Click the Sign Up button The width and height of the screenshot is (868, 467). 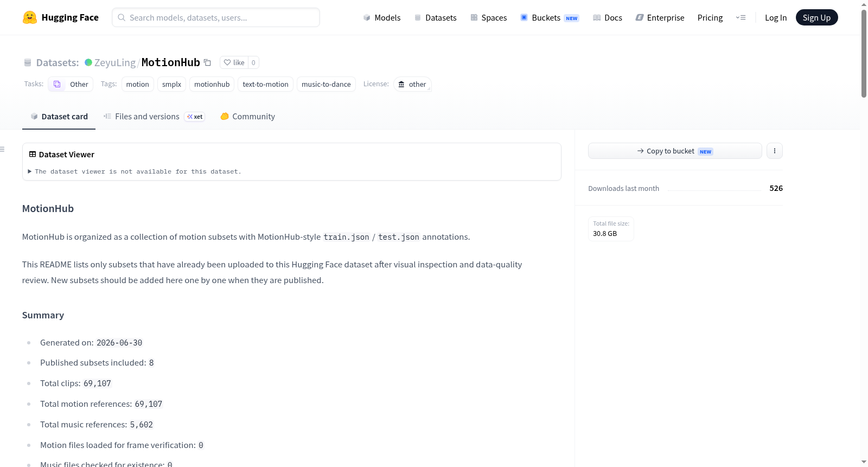coord(816,17)
